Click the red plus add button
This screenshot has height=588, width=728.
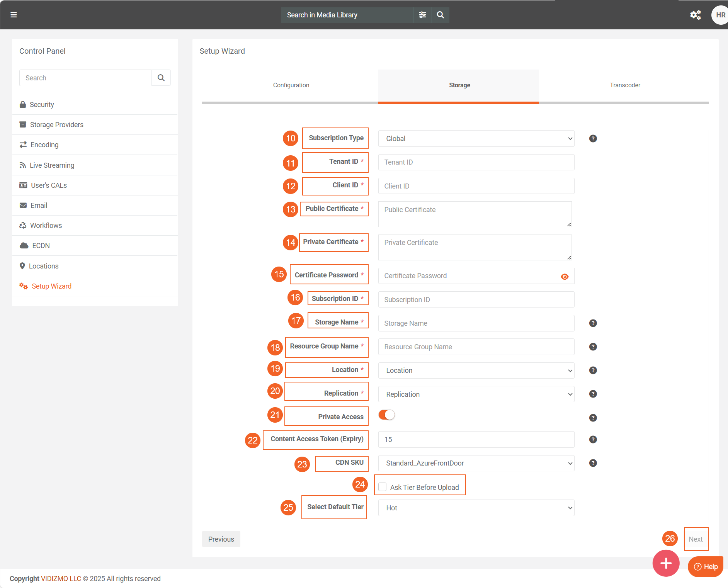pos(665,563)
